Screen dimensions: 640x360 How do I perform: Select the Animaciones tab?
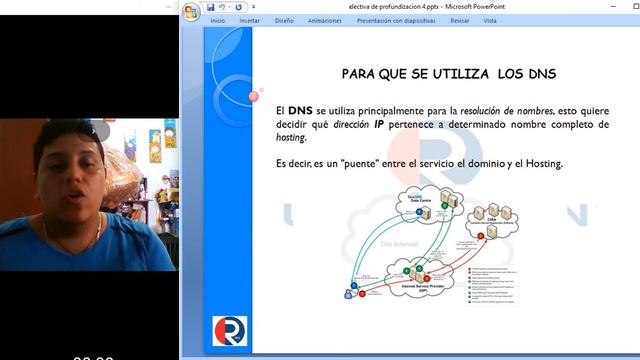coord(324,20)
